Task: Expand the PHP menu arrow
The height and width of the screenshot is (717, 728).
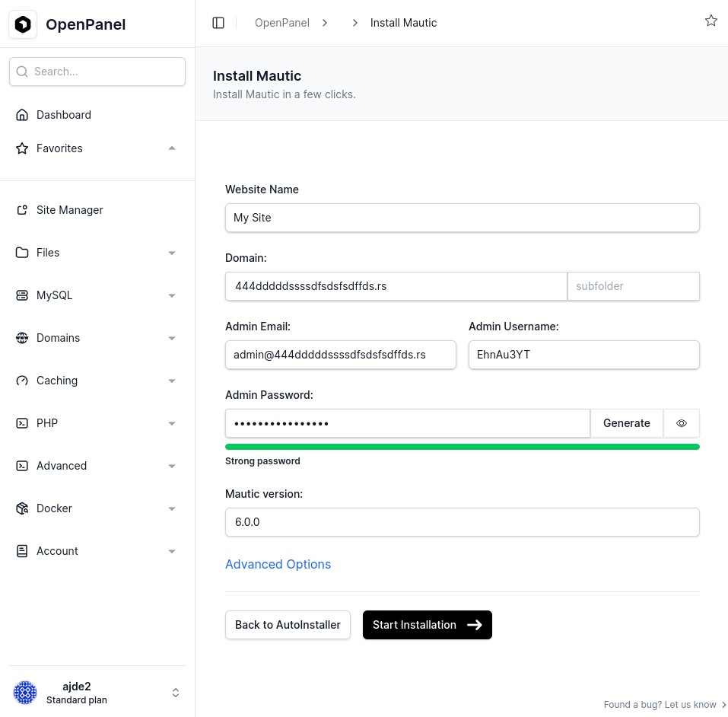Action: click(172, 424)
